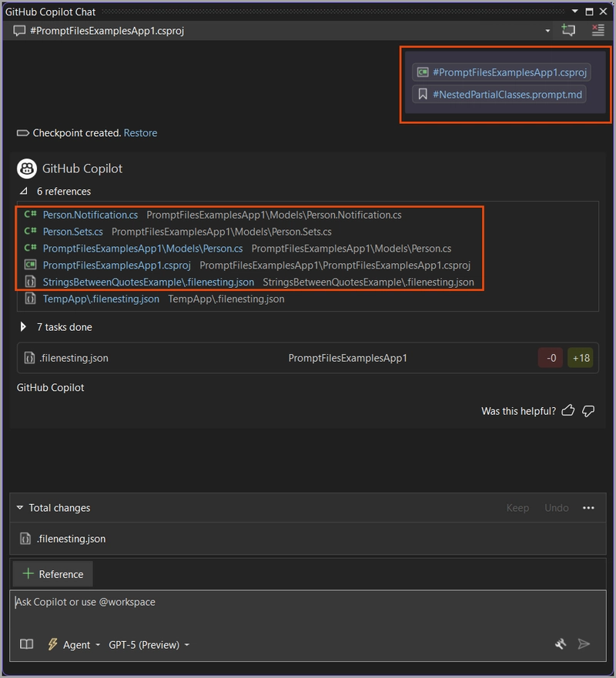The image size is (616, 678).
Task: Open TempApp\.filenesting.json reference
Action: click(101, 299)
